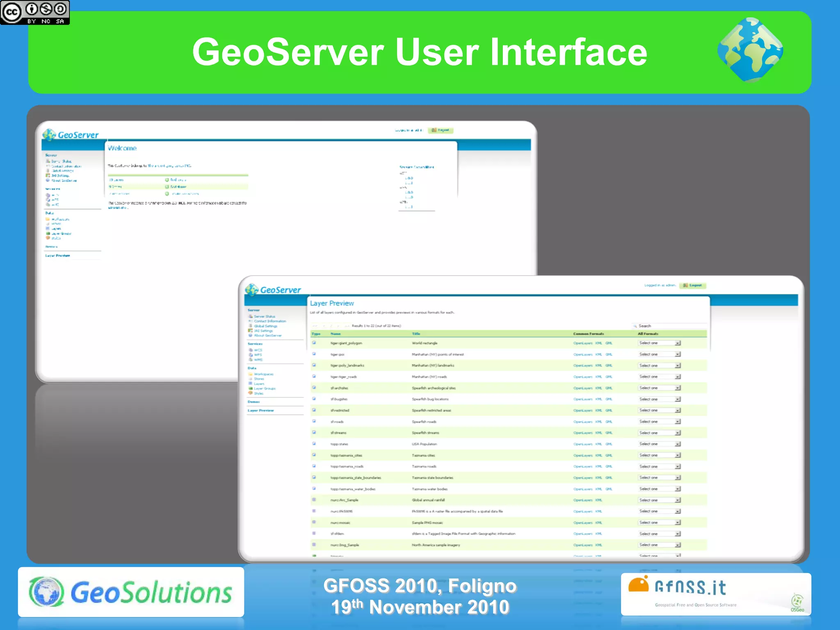Open All Formats dropdown for sf:archsites
The height and width of the screenshot is (630, 840).
click(x=659, y=388)
